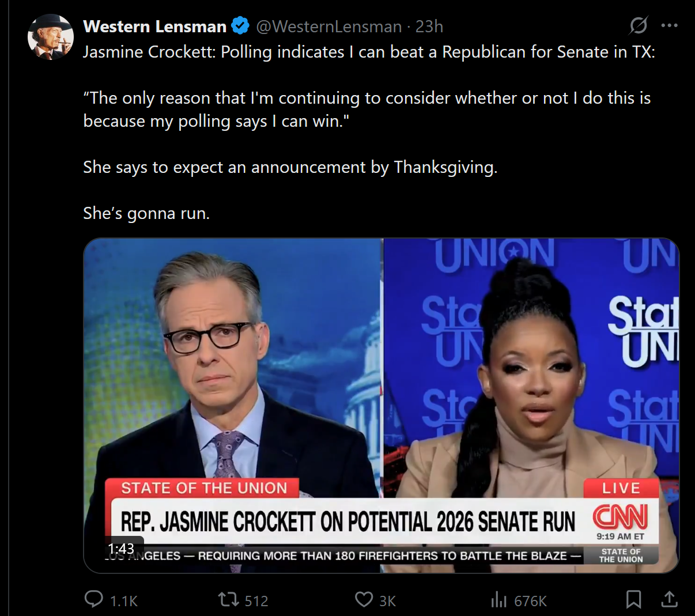Viewport: 695px width, 616px height.
Task: Open the @WesternLensman handle link
Action: tap(328, 27)
